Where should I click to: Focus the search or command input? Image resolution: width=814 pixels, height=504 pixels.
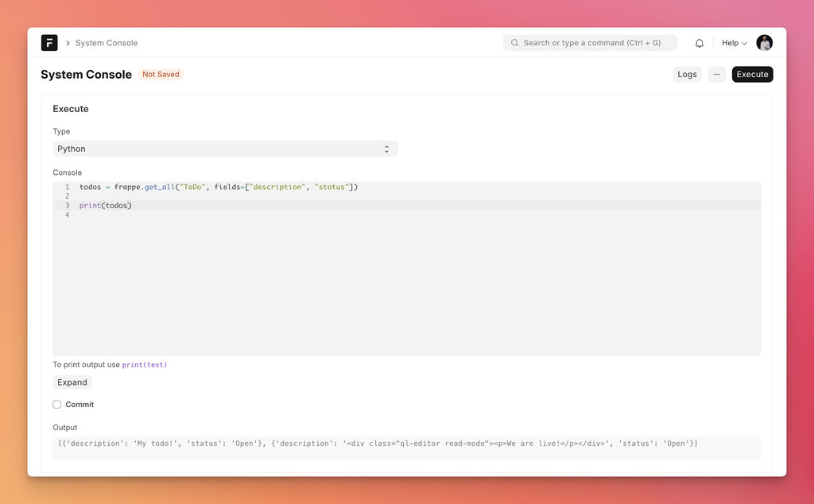(x=596, y=43)
